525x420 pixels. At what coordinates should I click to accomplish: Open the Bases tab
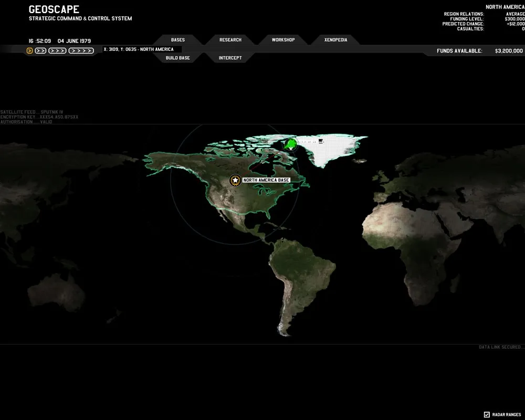click(x=178, y=40)
